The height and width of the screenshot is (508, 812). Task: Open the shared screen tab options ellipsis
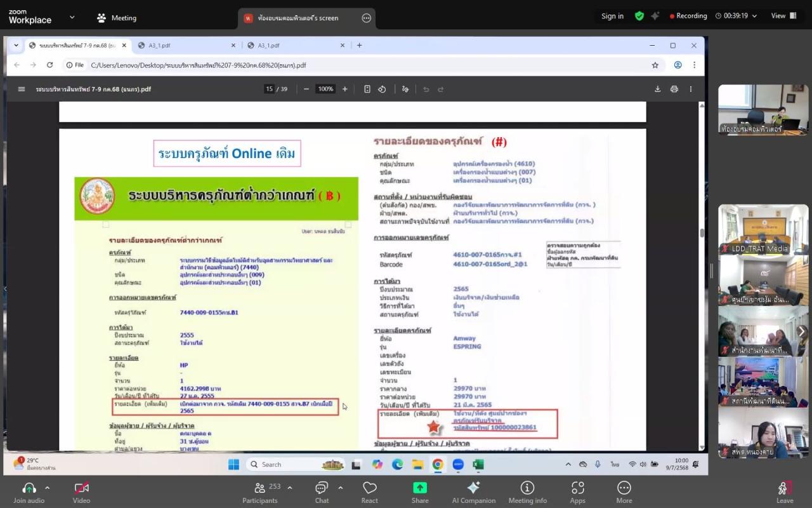coord(366,18)
